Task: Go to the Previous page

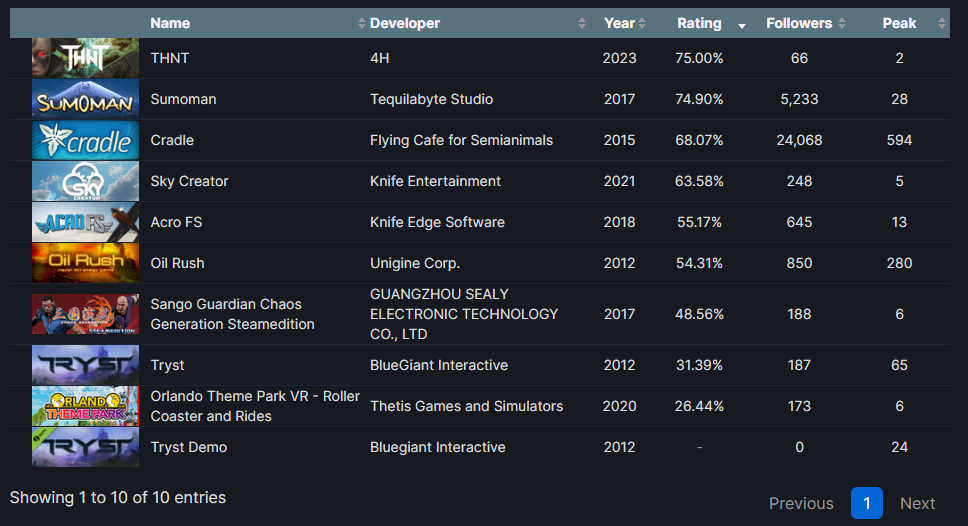Action: [x=801, y=503]
